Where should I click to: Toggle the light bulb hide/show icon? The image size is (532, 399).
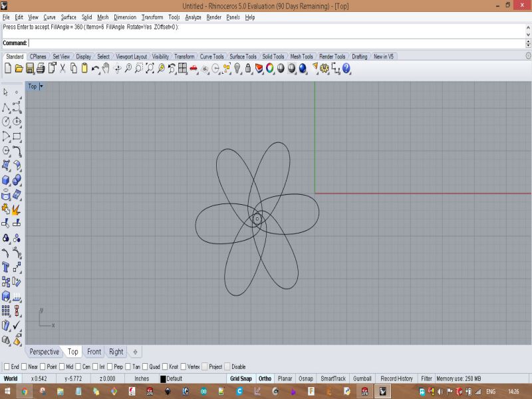[x=237, y=68]
